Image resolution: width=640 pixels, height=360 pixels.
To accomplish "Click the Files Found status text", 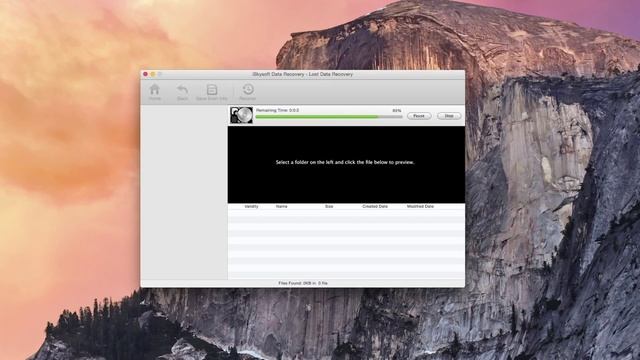I will point(303,283).
